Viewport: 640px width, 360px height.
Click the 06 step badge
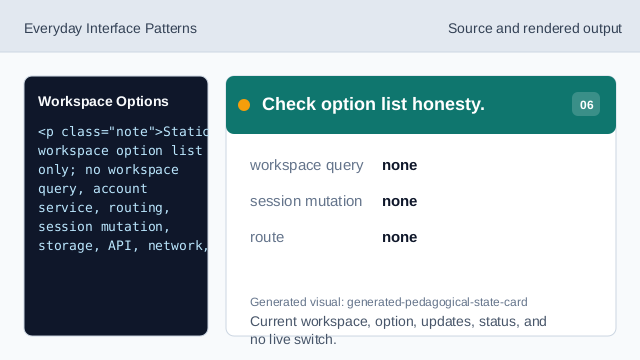tap(586, 104)
